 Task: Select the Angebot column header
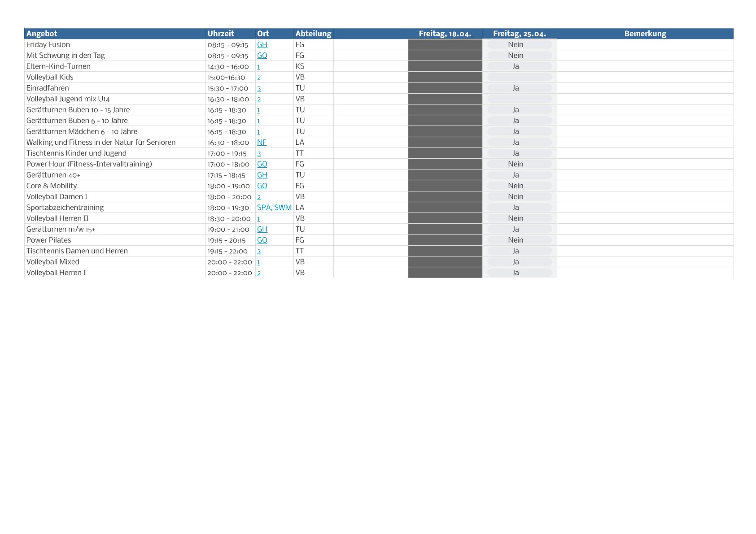coord(115,34)
